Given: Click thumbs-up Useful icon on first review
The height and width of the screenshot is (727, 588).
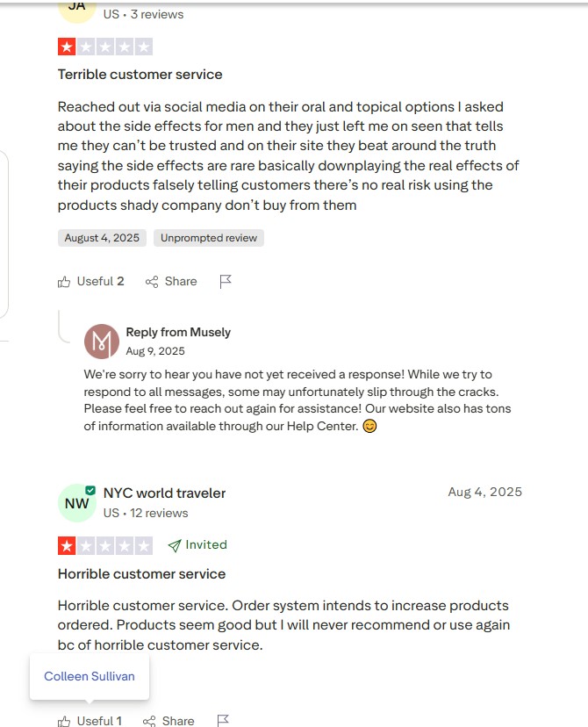Looking at the screenshot, I should (x=64, y=282).
